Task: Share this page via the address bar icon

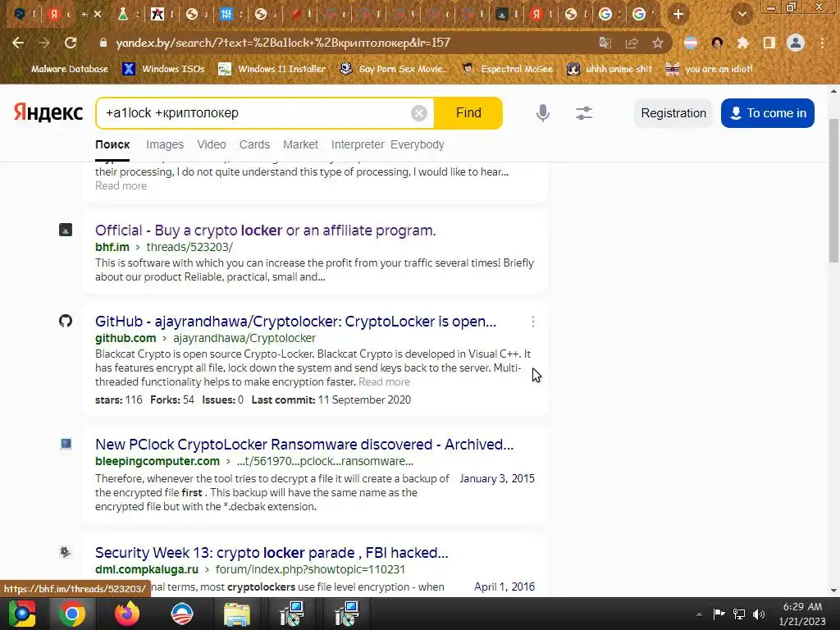Action: point(632,43)
